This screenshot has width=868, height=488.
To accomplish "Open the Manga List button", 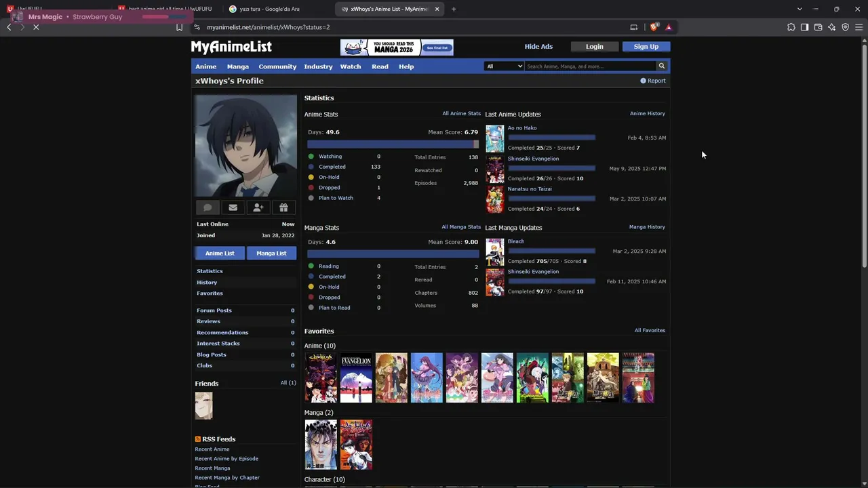I will coord(271,253).
